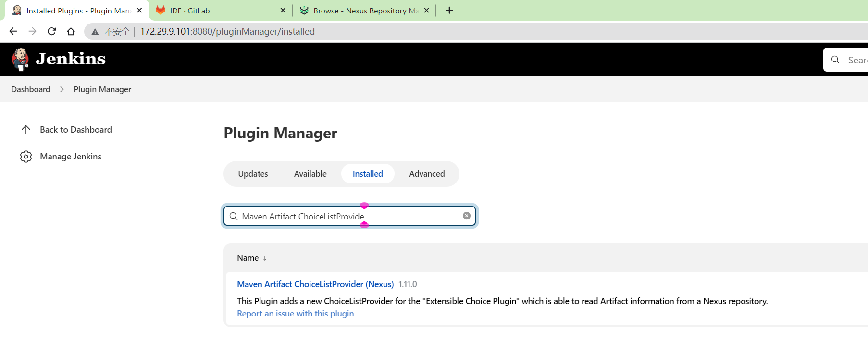Click the plugin filter search field

[x=349, y=216]
